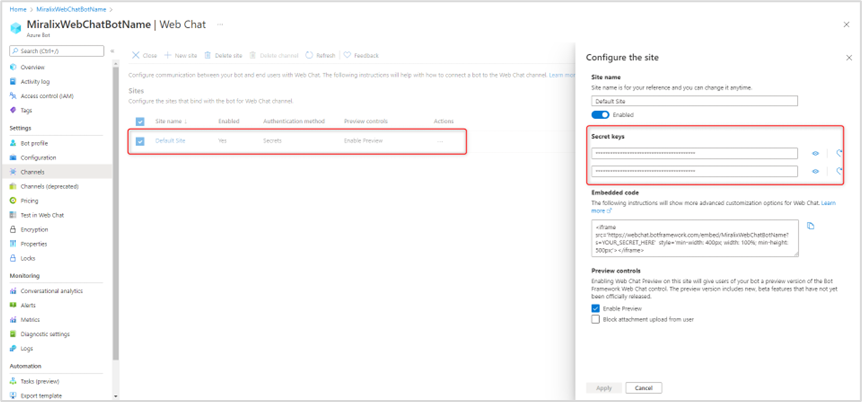Click the Home breadcrumb link
Screen dimensions: 862x402
pos(18,9)
